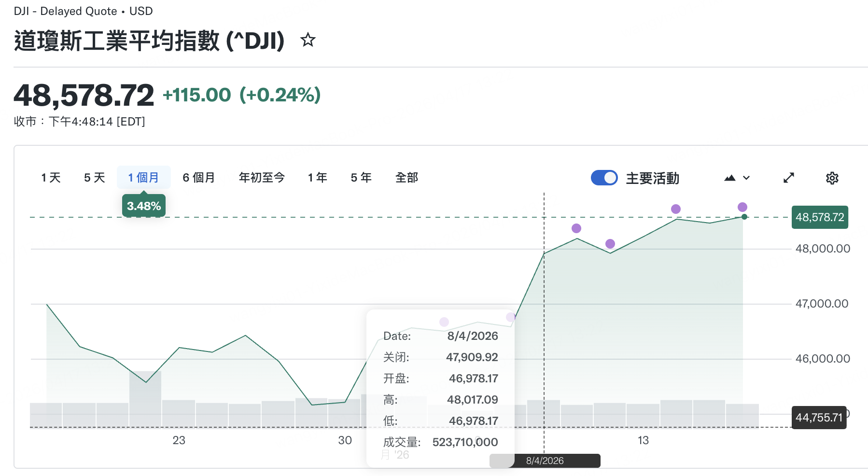Toggle the 主要活動 key events switch

(x=604, y=178)
